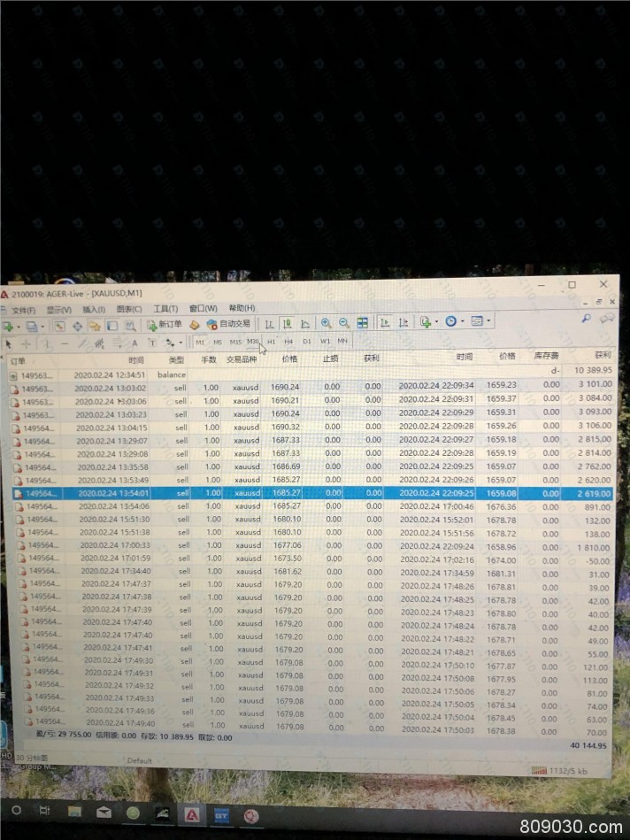Click the new chart icon

(8, 326)
